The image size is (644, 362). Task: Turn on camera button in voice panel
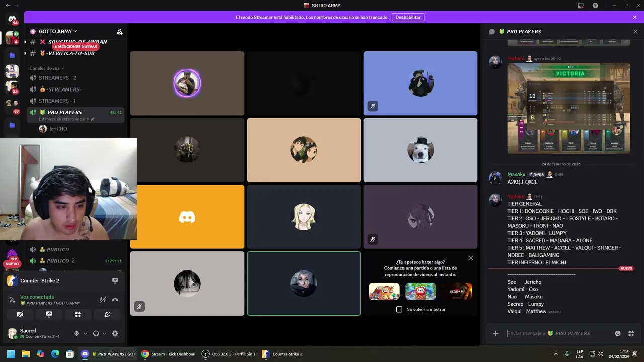click(x=20, y=314)
